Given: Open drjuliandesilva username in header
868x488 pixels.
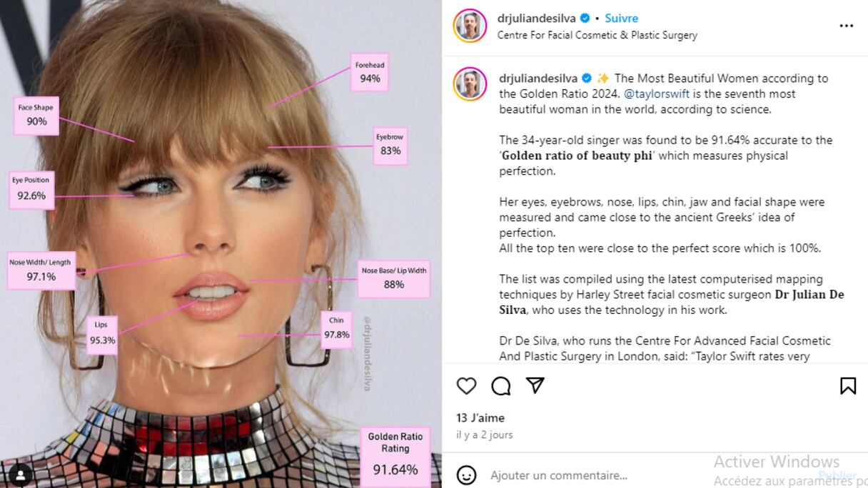Looking at the screenshot, I should click(x=537, y=19).
